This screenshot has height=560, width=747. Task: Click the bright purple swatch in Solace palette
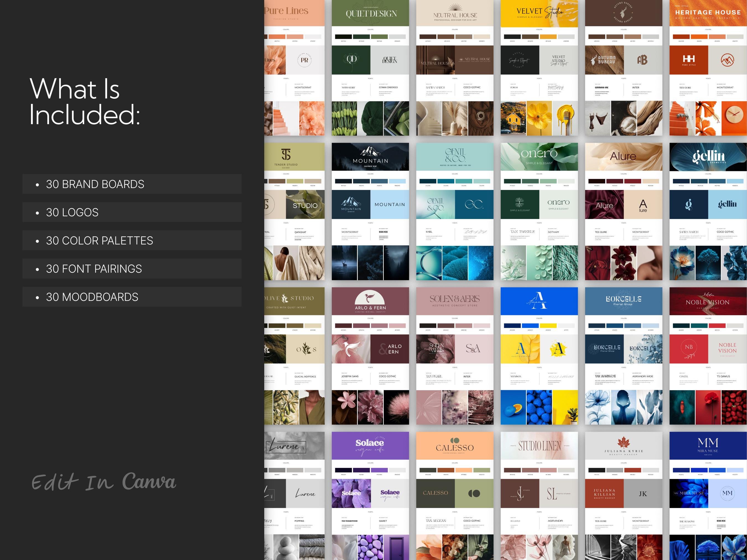(379, 470)
